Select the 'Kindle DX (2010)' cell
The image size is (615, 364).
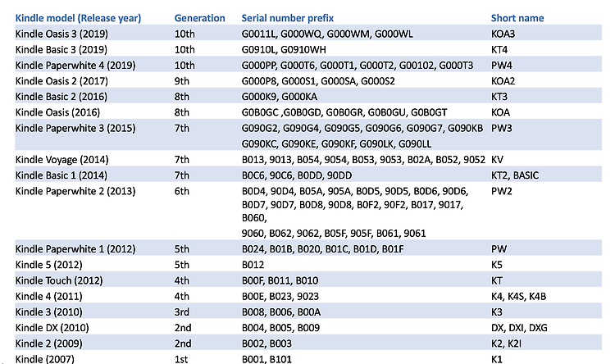point(52,328)
